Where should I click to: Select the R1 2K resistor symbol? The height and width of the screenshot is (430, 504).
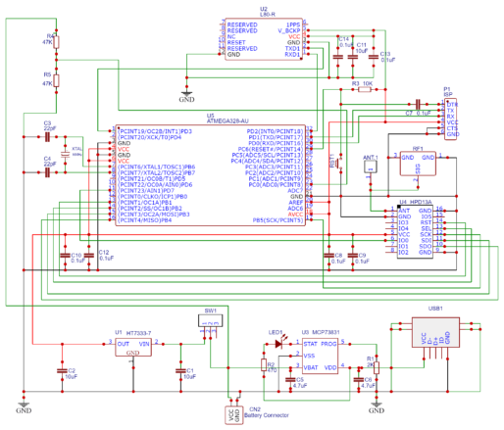point(377,367)
